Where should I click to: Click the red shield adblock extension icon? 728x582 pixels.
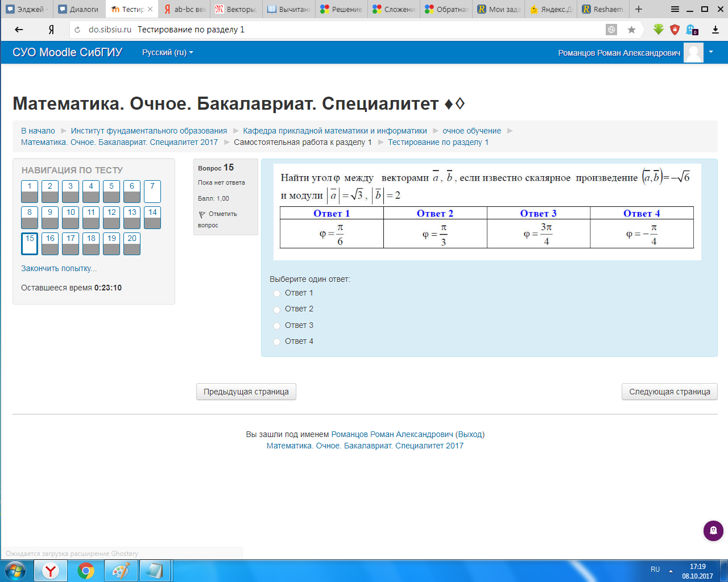coord(675,30)
